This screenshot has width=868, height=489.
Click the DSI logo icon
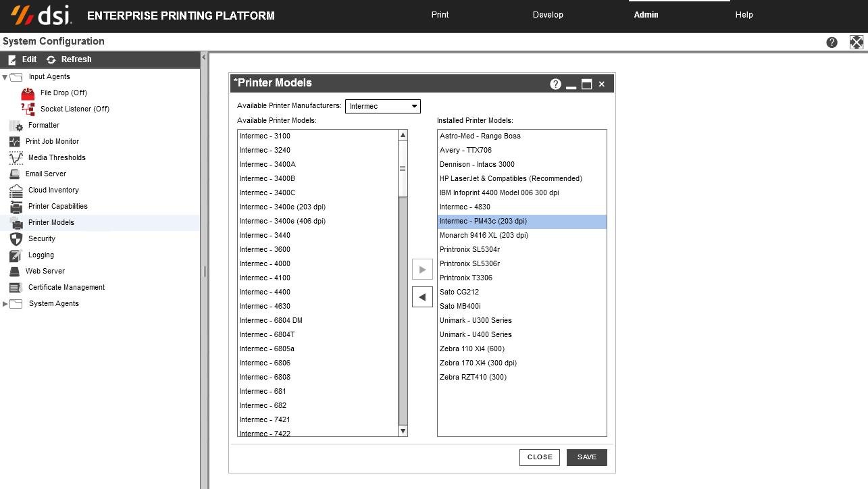41,14
